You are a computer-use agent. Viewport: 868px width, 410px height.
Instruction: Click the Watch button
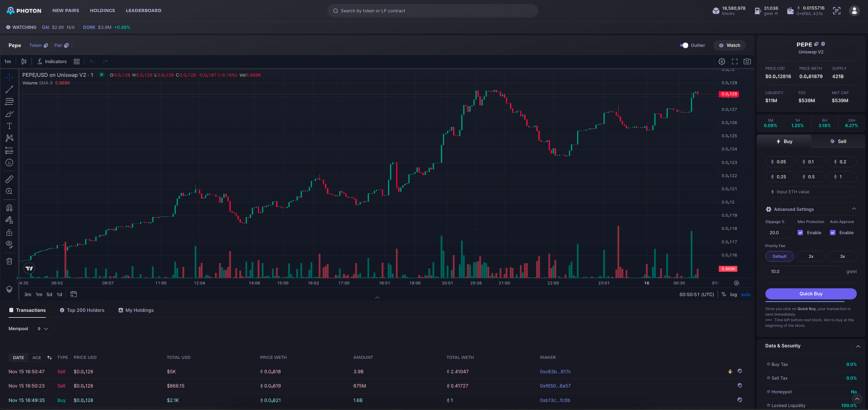[x=729, y=45]
